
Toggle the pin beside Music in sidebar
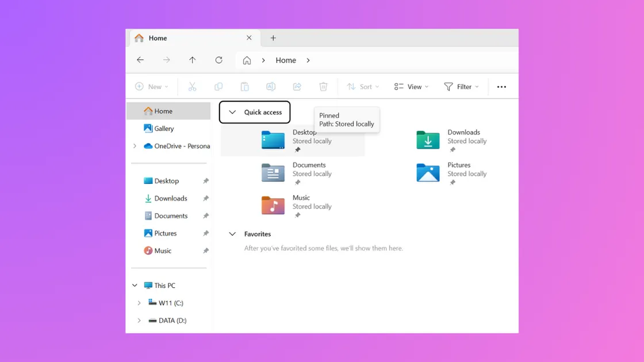click(x=206, y=251)
